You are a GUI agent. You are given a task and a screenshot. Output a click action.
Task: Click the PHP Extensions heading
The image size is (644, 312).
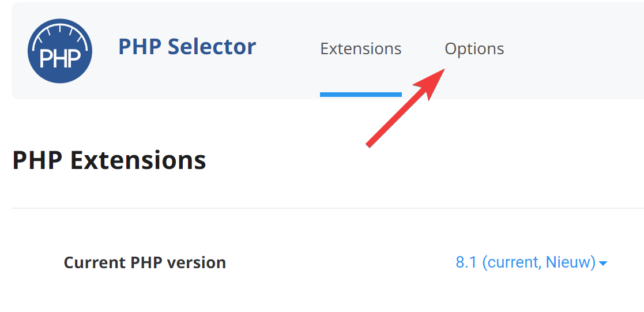tap(109, 160)
